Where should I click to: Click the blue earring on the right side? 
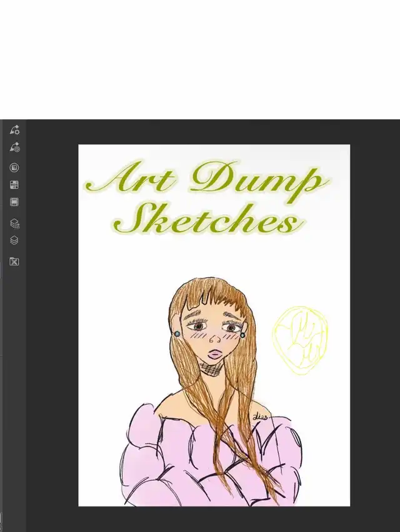(242, 335)
